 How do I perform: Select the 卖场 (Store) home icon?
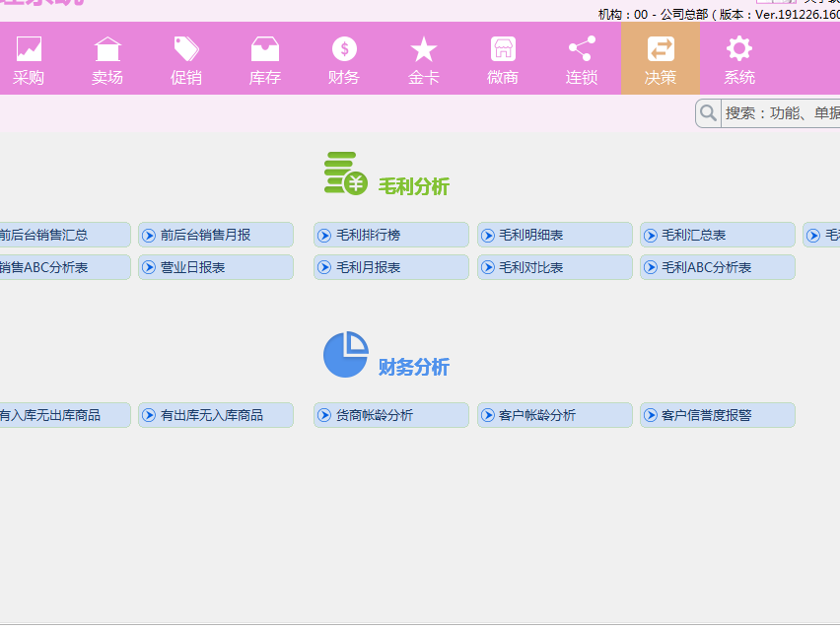click(106, 47)
